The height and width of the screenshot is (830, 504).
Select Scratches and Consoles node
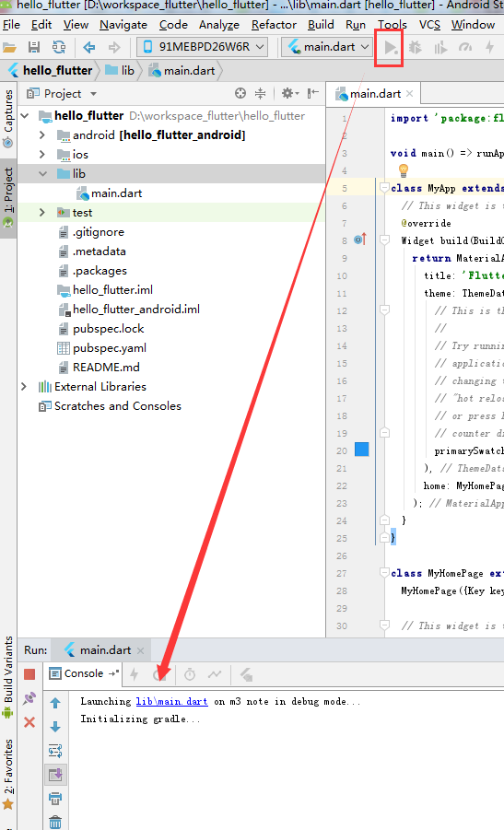click(x=118, y=406)
